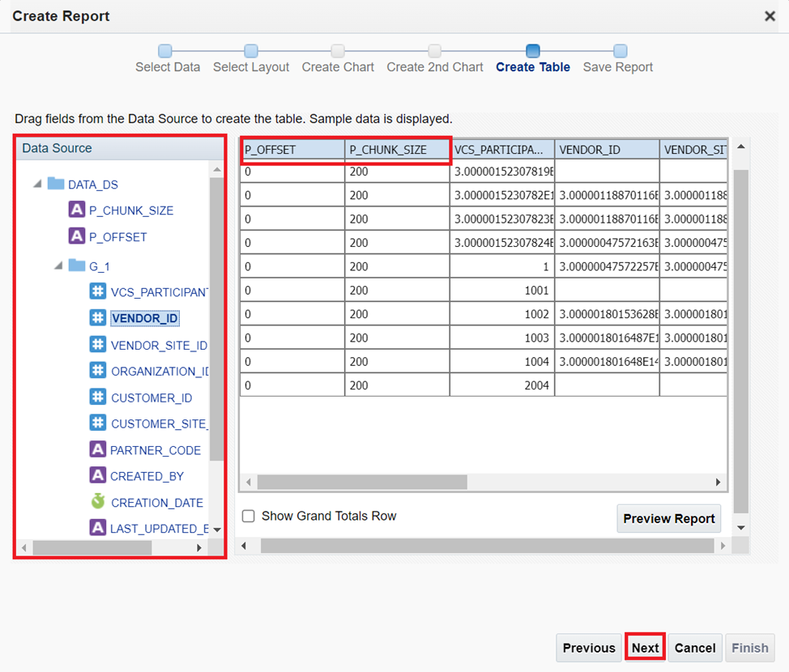Click the DATA_DS folder icon
This screenshot has width=789, height=672.
click(55, 184)
